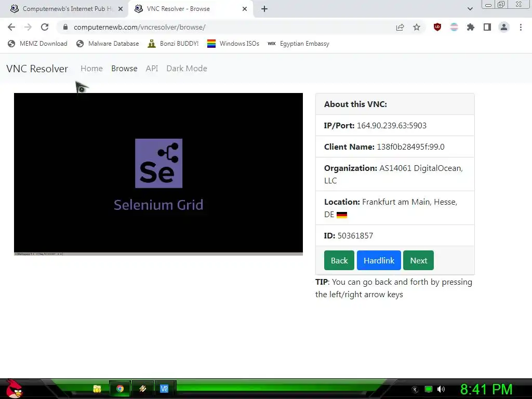Select the Browse nav link

[x=124, y=69]
